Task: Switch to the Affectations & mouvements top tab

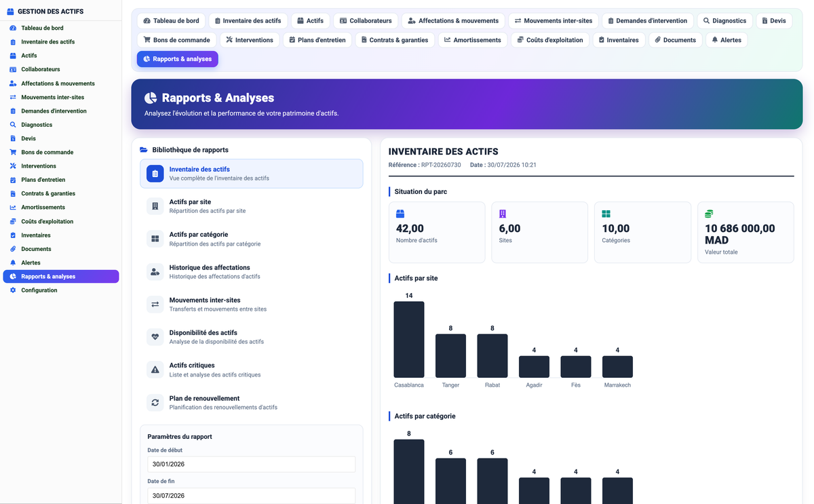Action: [x=453, y=21]
